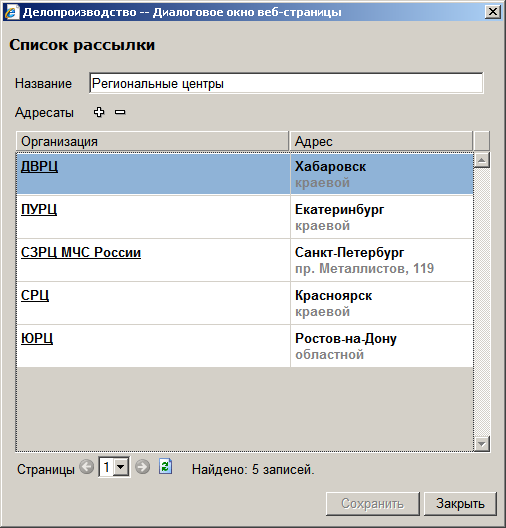506x528 pixels.
Task: Open the СЗРЦ МЧС России link
Action: point(81,253)
